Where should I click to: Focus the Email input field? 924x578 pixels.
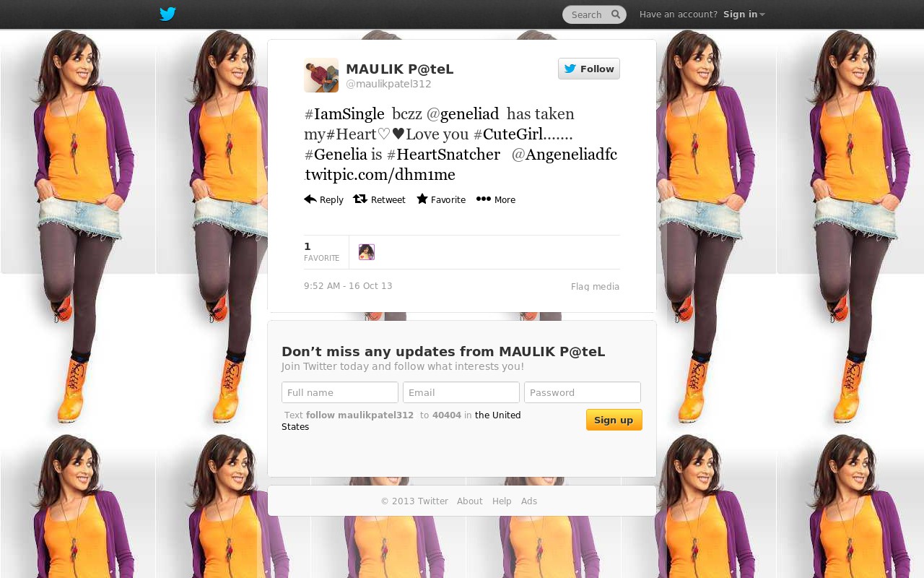tap(461, 392)
